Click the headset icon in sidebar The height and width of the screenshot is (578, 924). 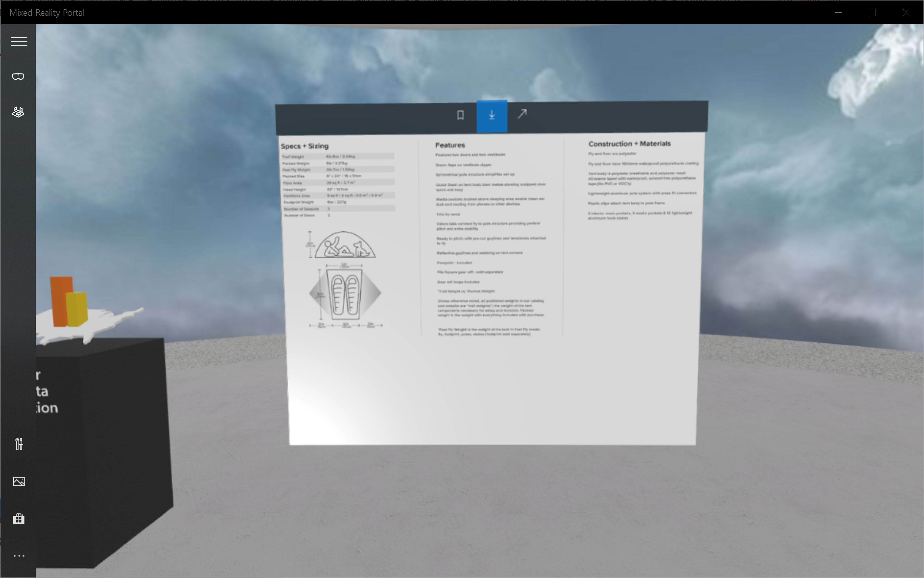18,77
